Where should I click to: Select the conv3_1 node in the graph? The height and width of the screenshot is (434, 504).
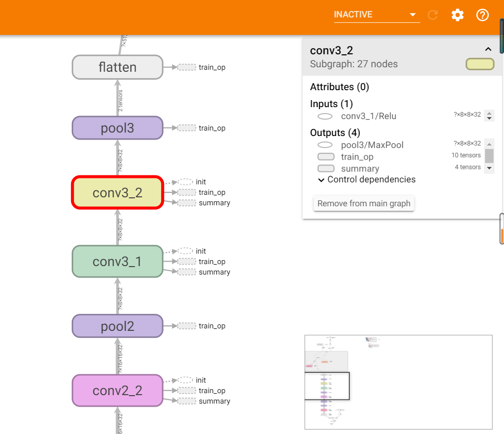pos(118,261)
